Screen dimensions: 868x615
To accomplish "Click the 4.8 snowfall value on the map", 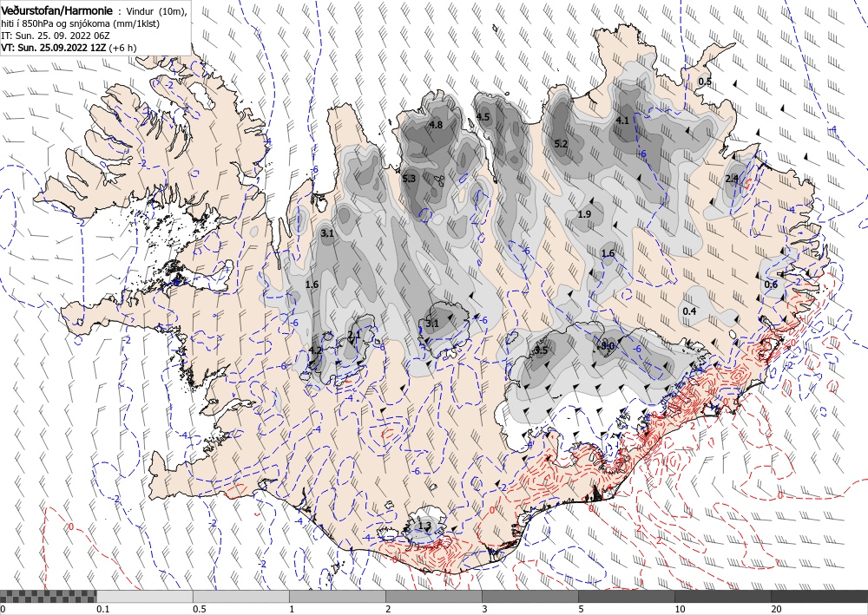I will [x=437, y=125].
